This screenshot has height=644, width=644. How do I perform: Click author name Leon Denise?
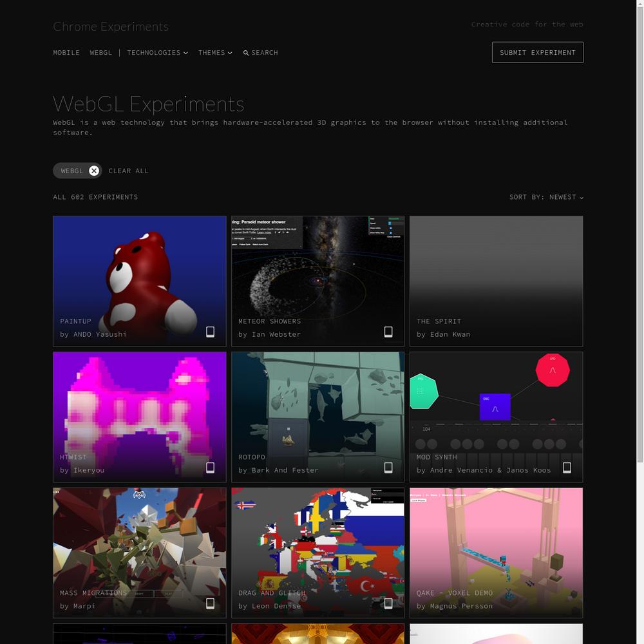(x=276, y=606)
